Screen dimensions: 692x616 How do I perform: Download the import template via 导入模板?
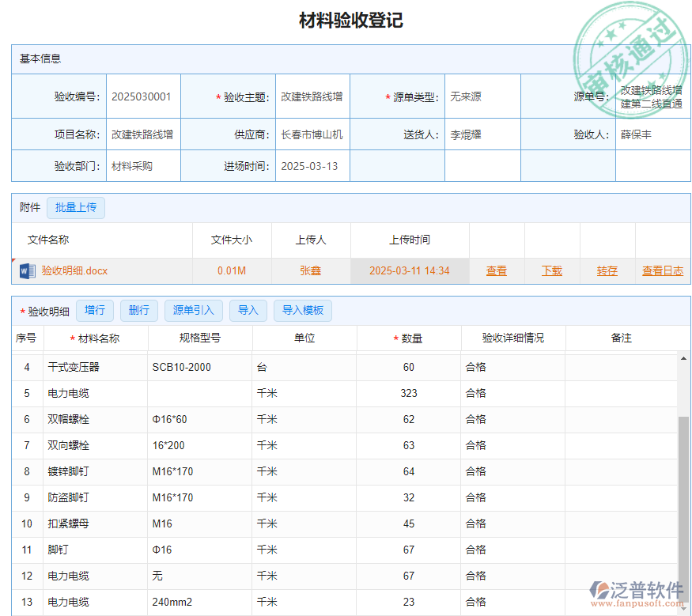click(x=303, y=310)
